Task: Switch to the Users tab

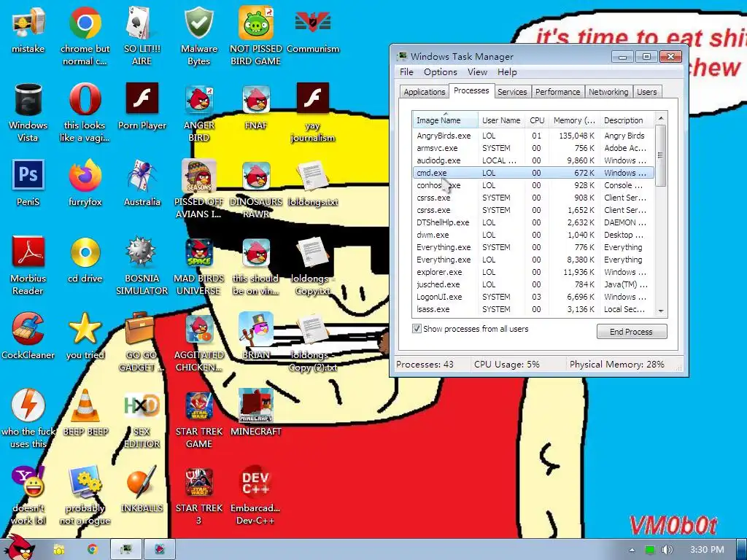Action: (646, 92)
